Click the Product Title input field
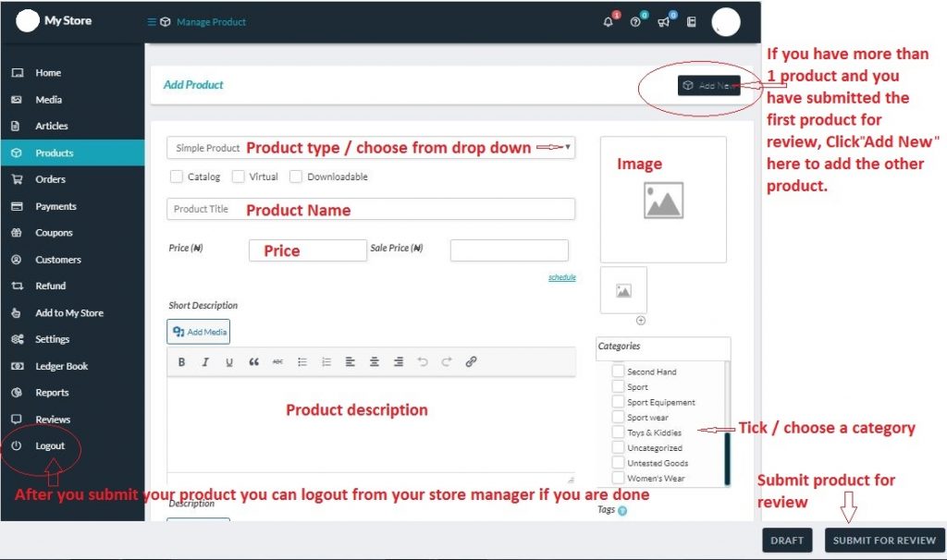Viewport: 947px width, 560px height. coord(370,209)
